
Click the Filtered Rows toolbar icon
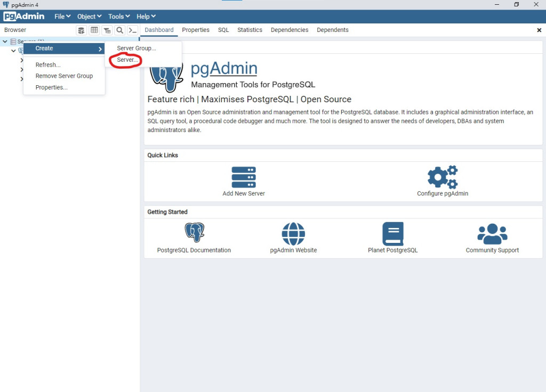pos(107,30)
